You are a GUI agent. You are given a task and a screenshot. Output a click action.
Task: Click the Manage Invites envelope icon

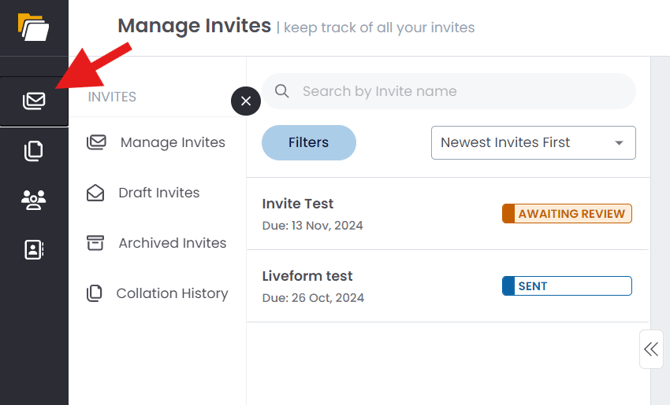click(96, 143)
